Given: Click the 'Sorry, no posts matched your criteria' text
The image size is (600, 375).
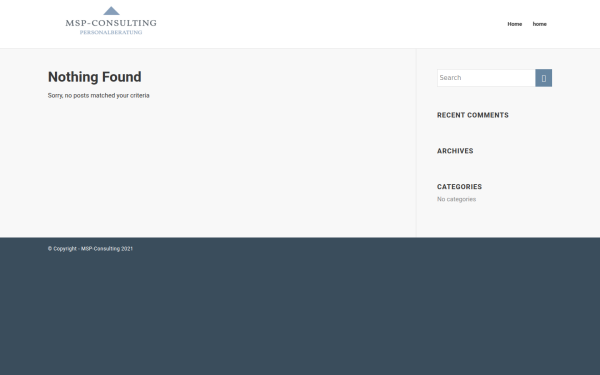Looking at the screenshot, I should click(x=99, y=96).
